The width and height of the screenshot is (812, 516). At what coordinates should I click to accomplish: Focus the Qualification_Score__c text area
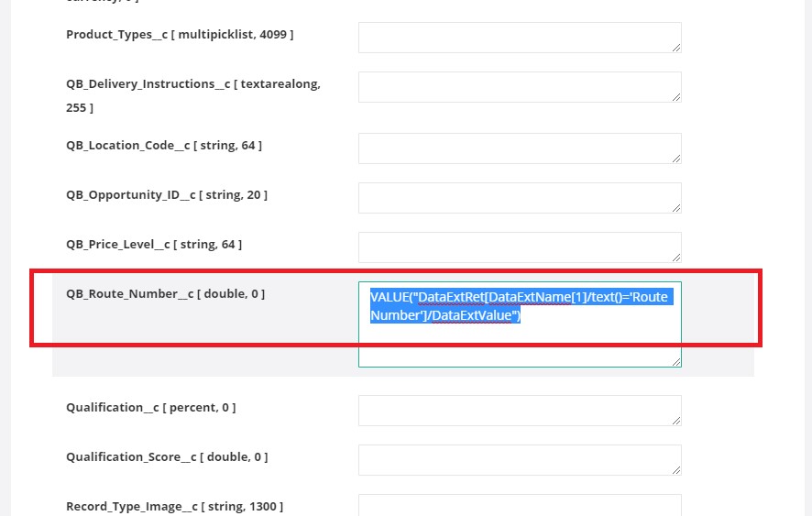519,460
